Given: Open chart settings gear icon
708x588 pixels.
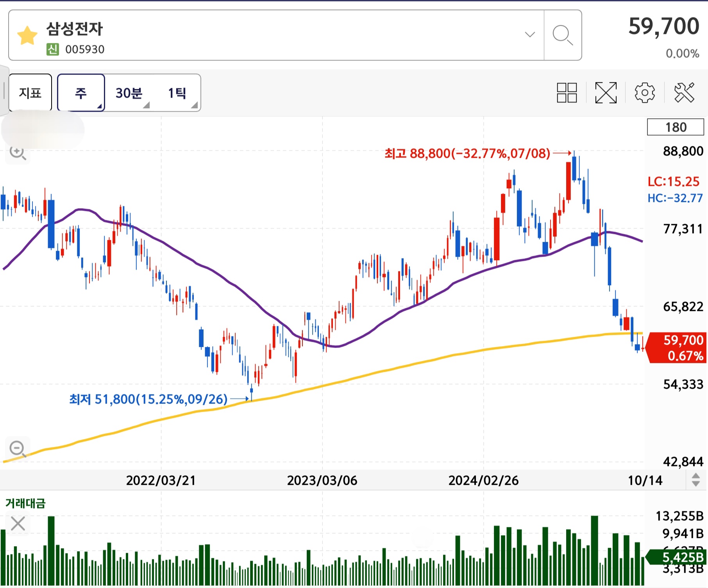Looking at the screenshot, I should (x=645, y=93).
